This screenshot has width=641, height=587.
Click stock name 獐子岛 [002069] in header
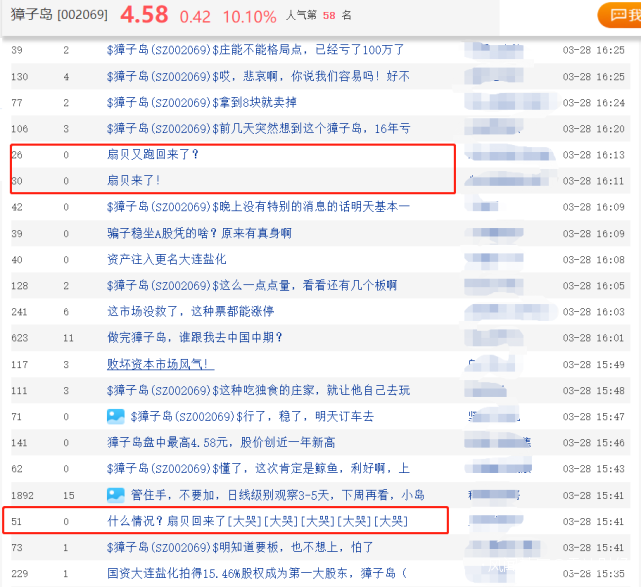tap(59, 15)
